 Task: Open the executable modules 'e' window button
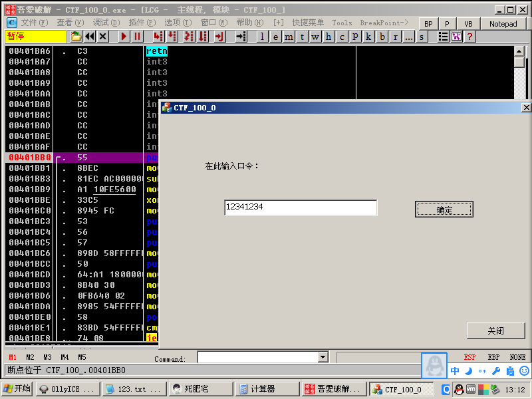(x=275, y=37)
